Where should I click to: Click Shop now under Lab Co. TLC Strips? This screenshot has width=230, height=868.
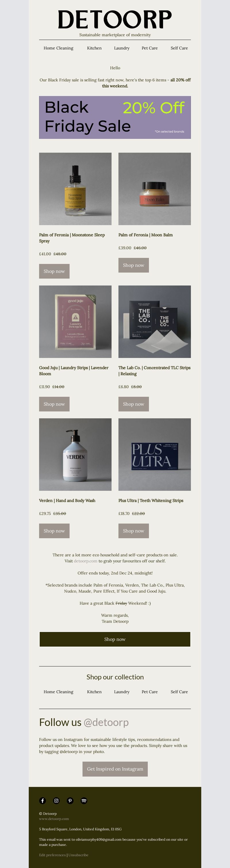point(134,404)
